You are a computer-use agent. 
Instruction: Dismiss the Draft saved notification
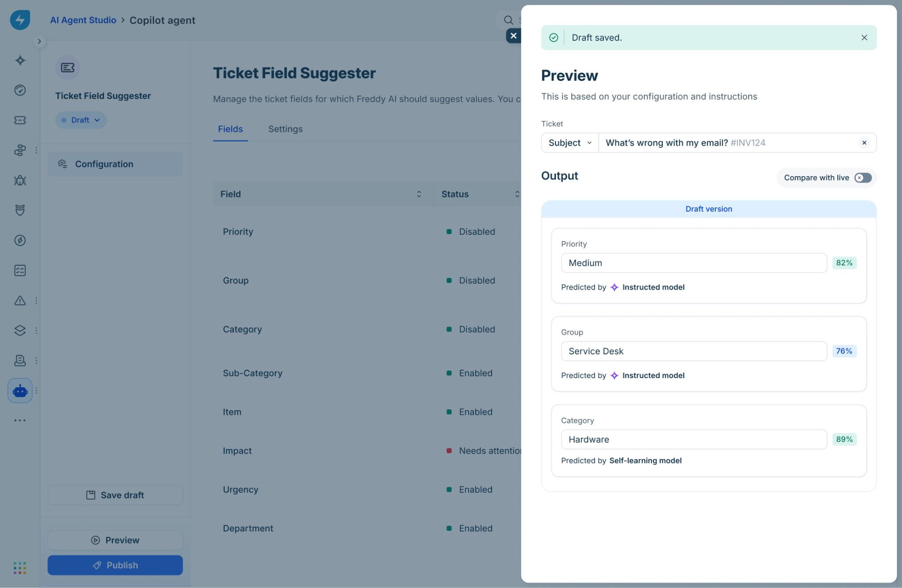[864, 38]
